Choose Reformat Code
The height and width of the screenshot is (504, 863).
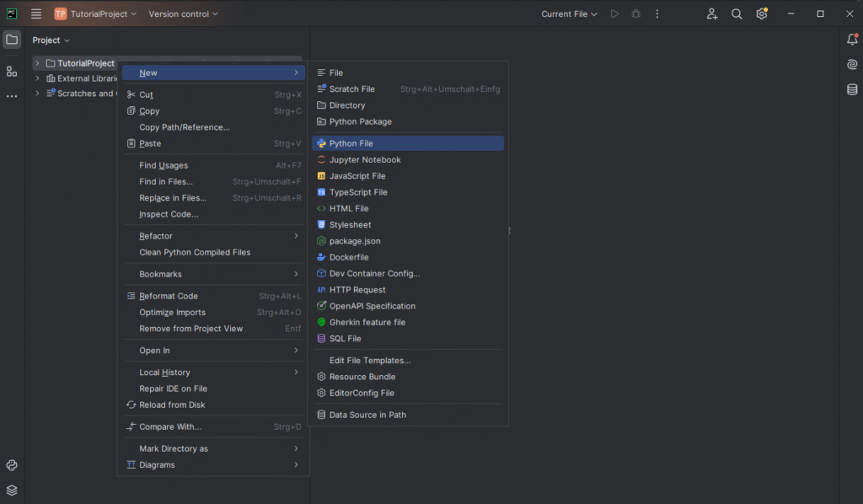[x=213, y=296]
